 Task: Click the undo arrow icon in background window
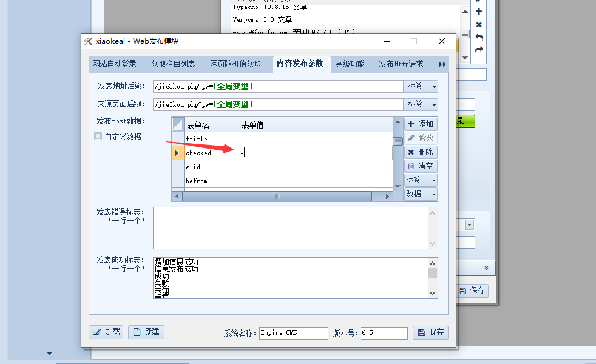coord(479,37)
